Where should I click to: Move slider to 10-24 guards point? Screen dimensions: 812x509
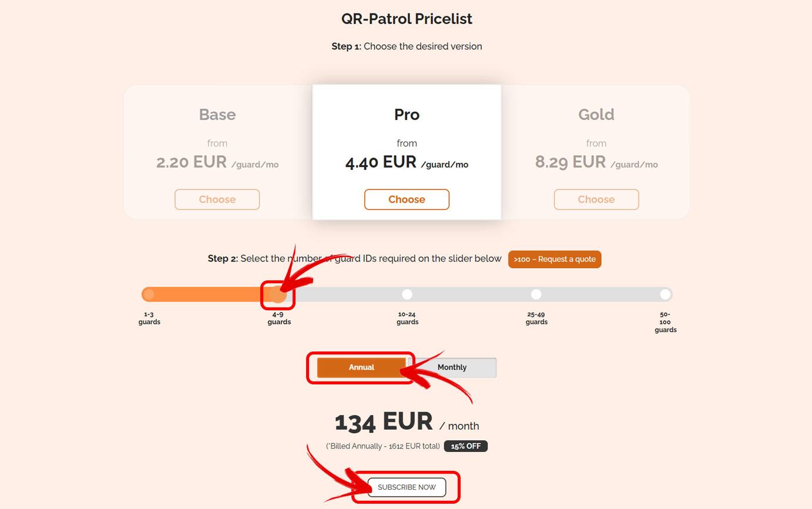coord(407,294)
